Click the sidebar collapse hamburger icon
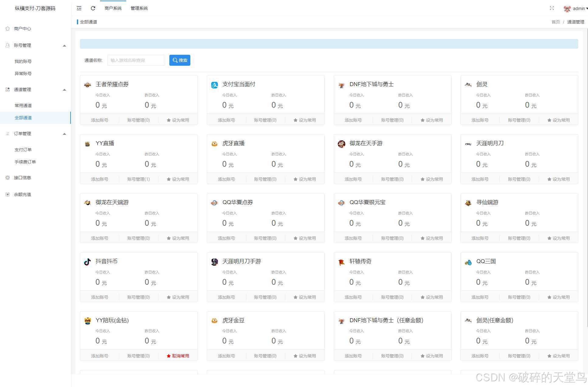This screenshot has width=588, height=387. click(x=79, y=8)
